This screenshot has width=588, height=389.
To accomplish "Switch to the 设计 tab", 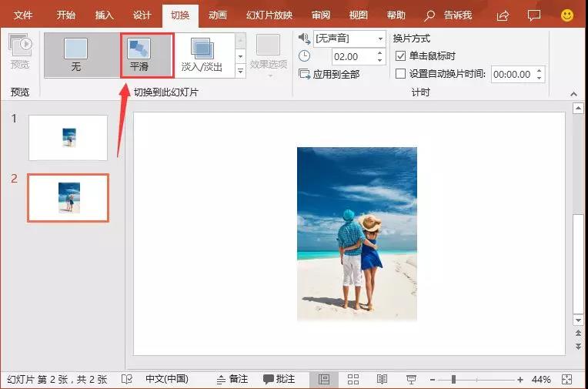I will click(142, 15).
